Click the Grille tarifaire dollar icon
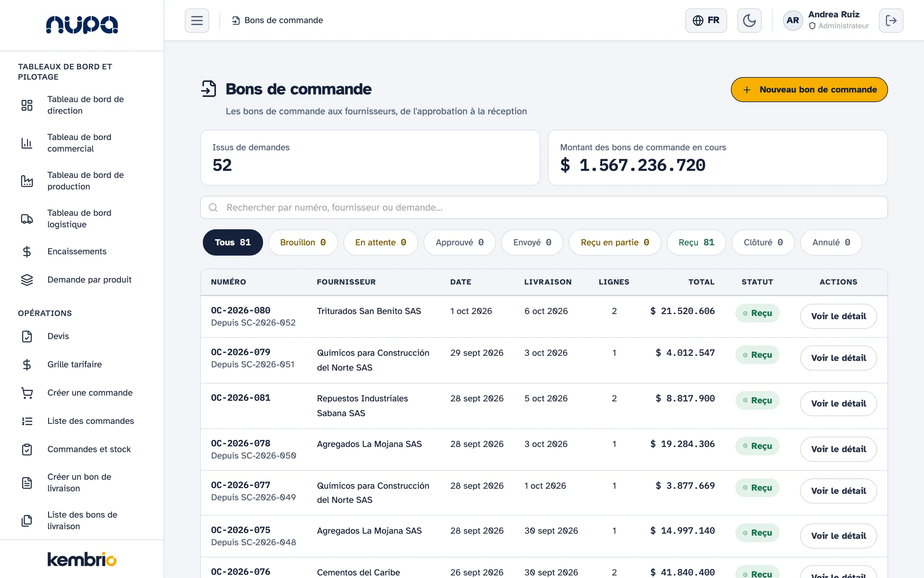Viewport: 924px width, 578px height. (x=27, y=365)
